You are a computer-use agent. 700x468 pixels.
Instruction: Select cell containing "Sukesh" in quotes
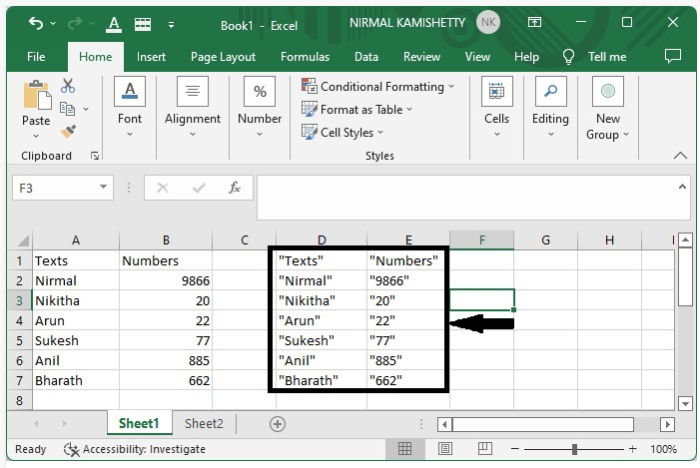321,341
